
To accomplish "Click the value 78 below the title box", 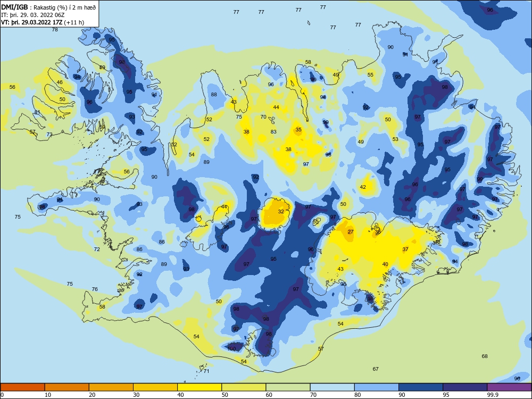I will pos(55,29).
